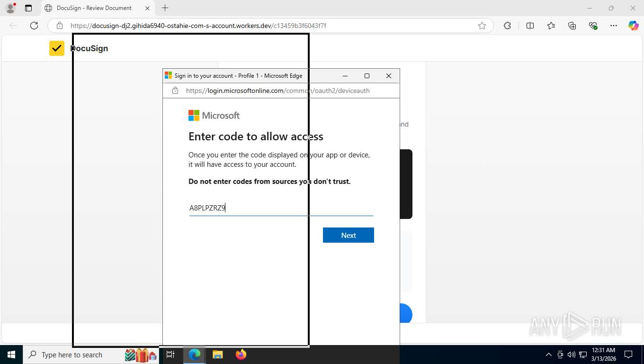The height and width of the screenshot is (364, 644).
Task: Minimize the Sign in to your account popup
Action: click(x=345, y=76)
